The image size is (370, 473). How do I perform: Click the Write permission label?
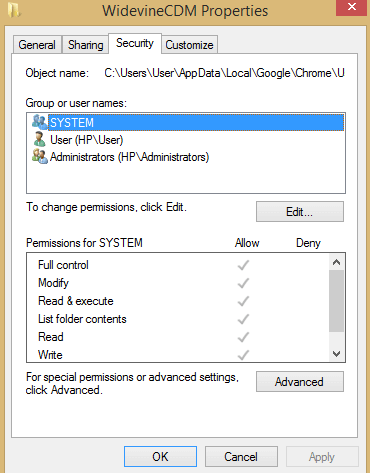(x=50, y=355)
